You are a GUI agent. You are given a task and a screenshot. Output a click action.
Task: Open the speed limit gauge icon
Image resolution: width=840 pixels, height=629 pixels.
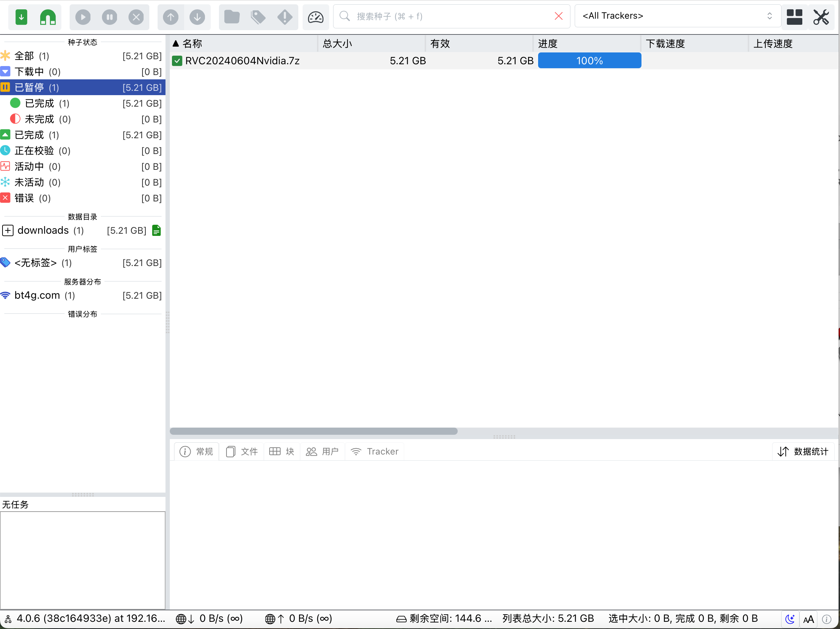coord(315,17)
